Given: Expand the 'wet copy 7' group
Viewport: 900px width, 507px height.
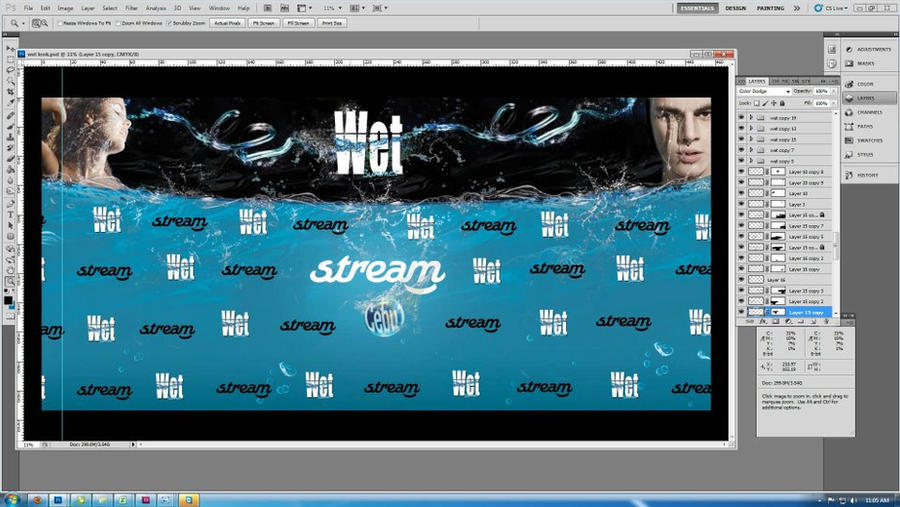Looking at the screenshot, I should point(751,150).
